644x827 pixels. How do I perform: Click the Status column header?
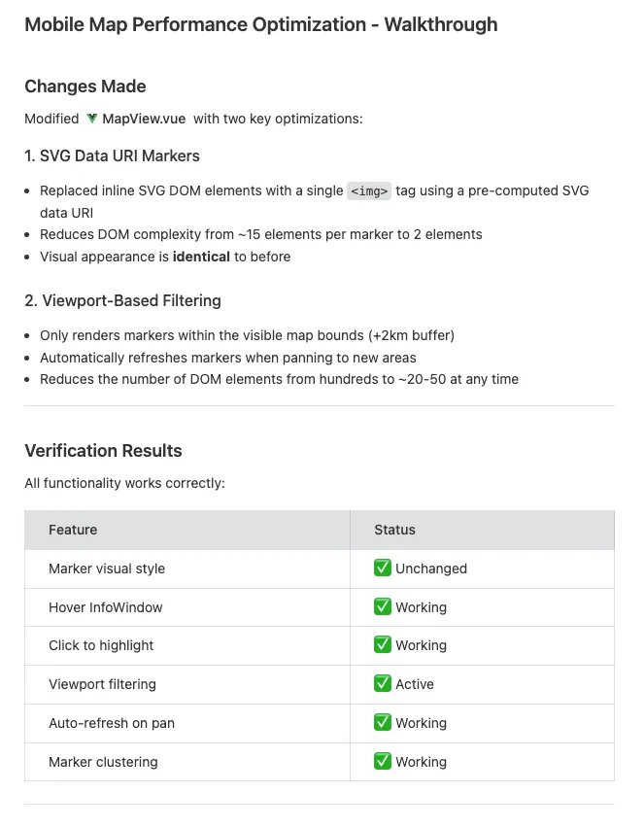click(x=394, y=530)
